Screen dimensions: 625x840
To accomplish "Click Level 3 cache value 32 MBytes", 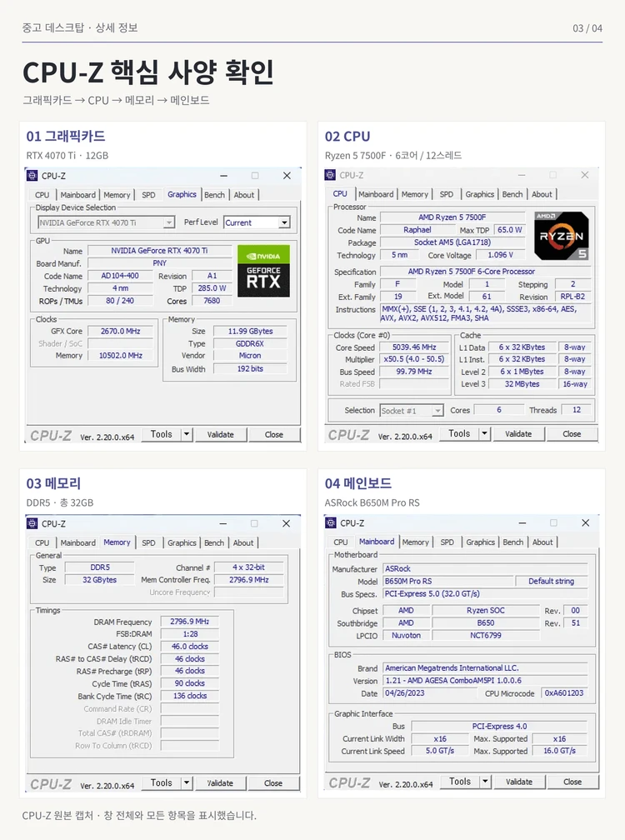I will tap(522, 383).
